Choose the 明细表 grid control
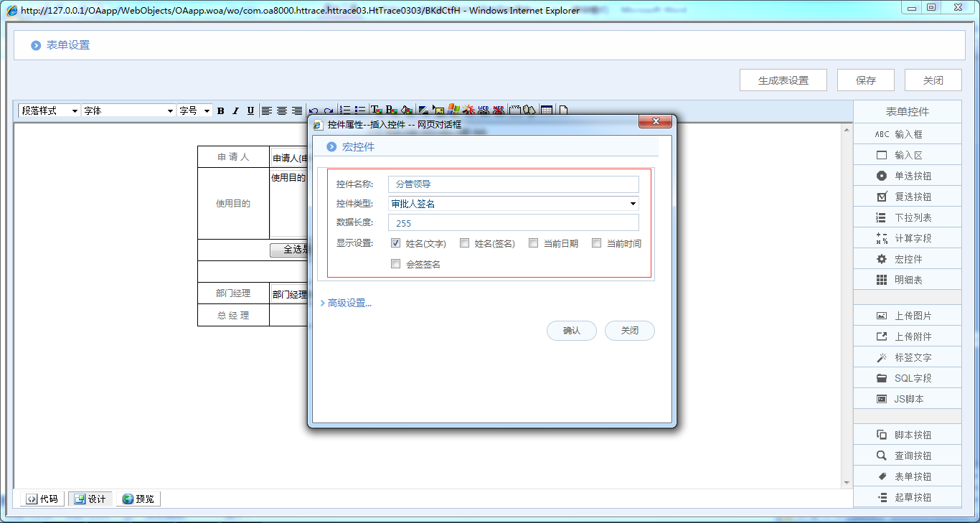Viewport: 980px width, 523px height. coord(907,280)
